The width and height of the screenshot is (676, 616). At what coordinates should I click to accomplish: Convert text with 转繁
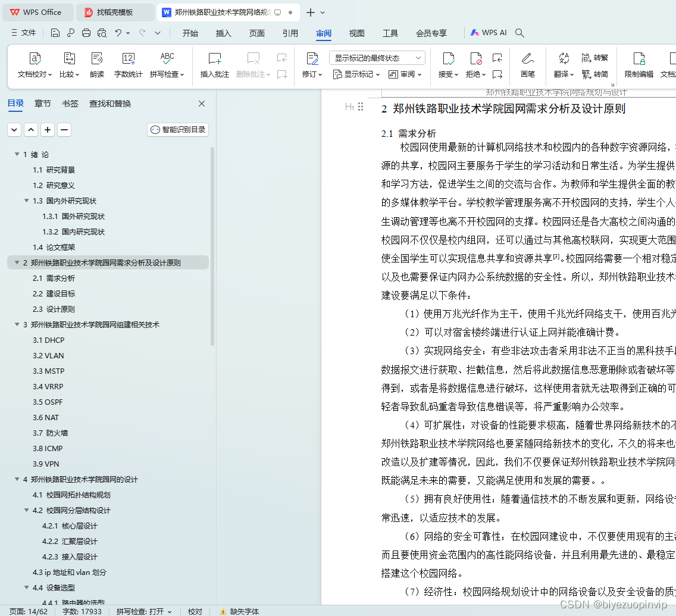595,58
